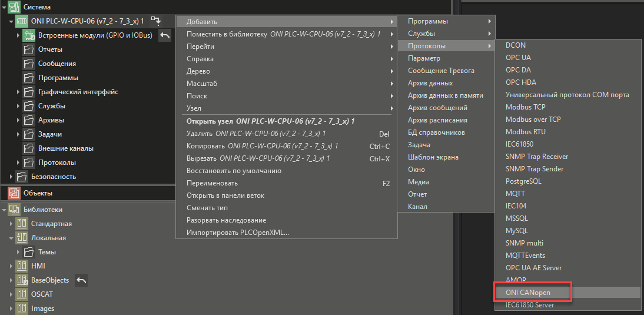
Task: Select Сменить тип menu entry
Action: (x=287, y=208)
